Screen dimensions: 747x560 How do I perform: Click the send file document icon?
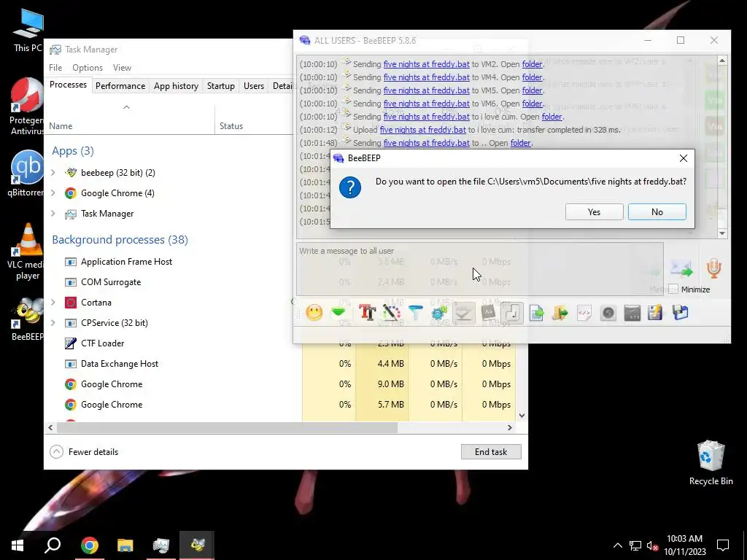click(x=536, y=313)
